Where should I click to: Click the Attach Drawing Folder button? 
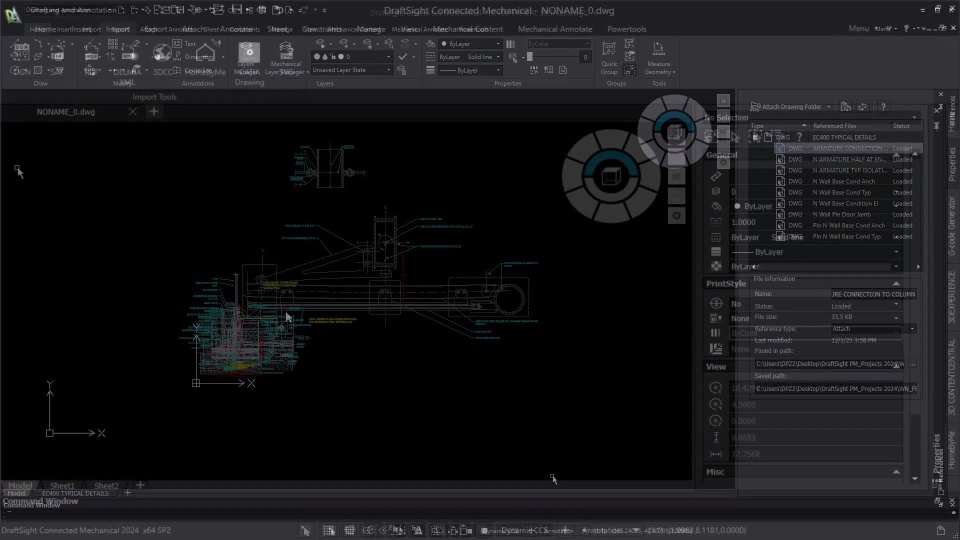click(x=790, y=107)
